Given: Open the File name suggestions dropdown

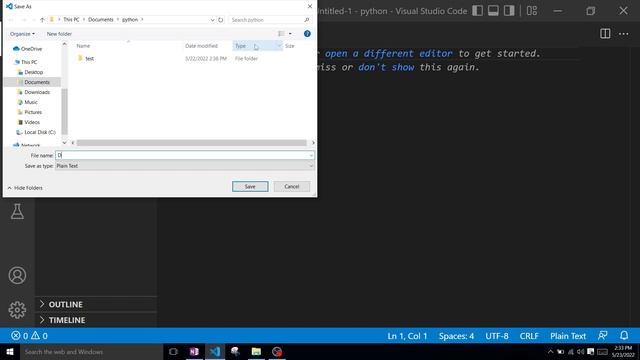Looking at the screenshot, I should pyautogui.click(x=311, y=155).
